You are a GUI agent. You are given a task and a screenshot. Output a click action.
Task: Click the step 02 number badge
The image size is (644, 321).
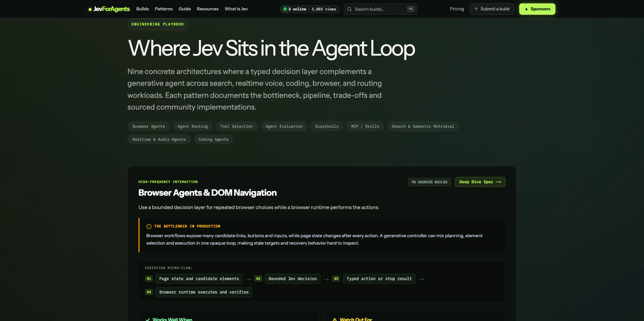258,279
